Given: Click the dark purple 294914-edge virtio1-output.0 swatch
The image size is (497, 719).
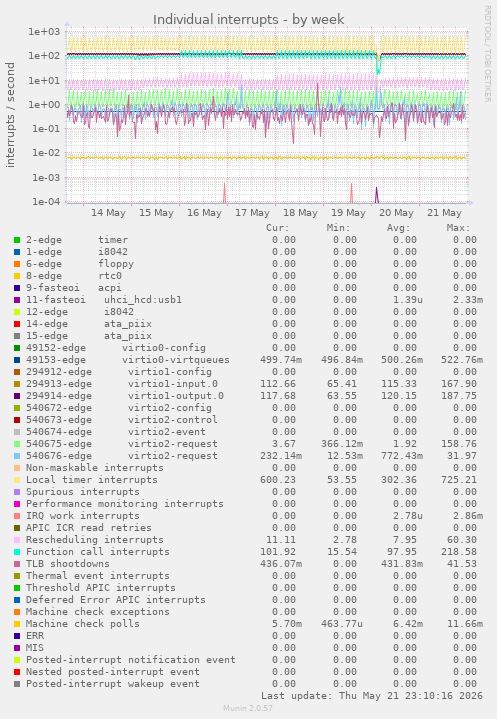Looking at the screenshot, I should pyautogui.click(x=17, y=396).
